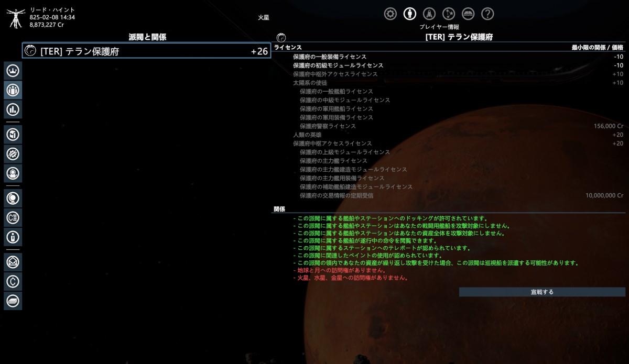The height and width of the screenshot is (364, 629).
Task: Click 保護府の交易情報の定期受信 subscription row
Action: coord(337,195)
